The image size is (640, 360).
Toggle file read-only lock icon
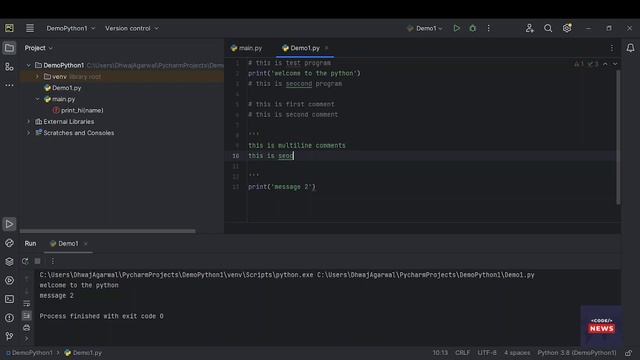[x=629, y=353]
